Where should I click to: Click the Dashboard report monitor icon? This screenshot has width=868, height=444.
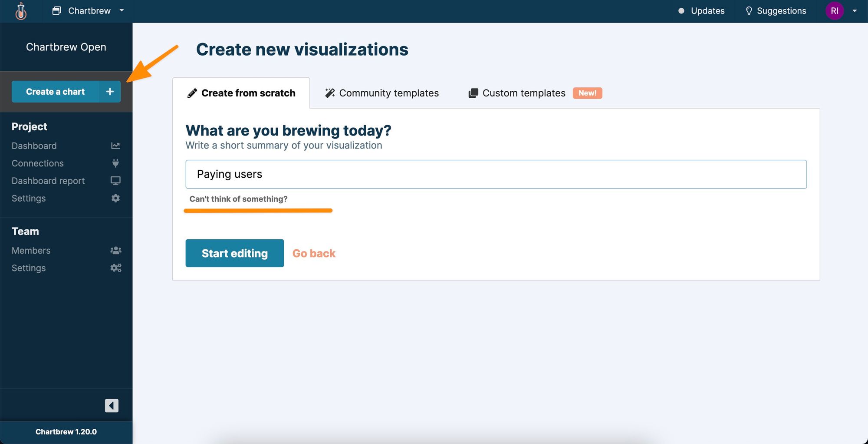click(115, 181)
